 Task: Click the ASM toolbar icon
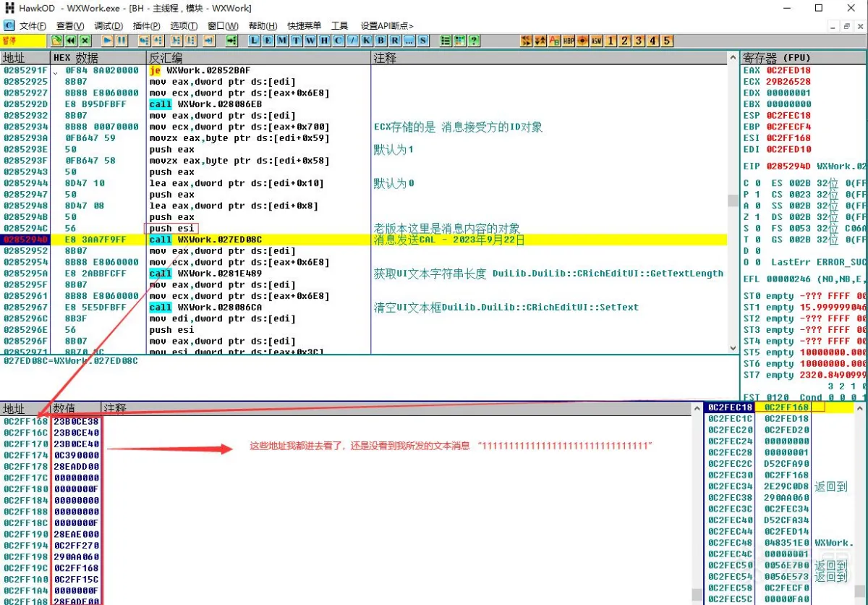(x=597, y=41)
